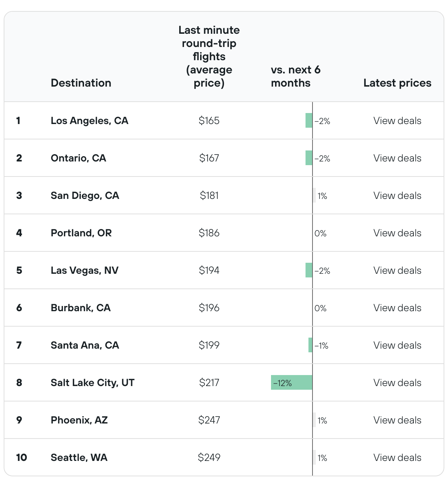Open View deals for Burbank, CA
448x480 pixels.
[397, 308]
